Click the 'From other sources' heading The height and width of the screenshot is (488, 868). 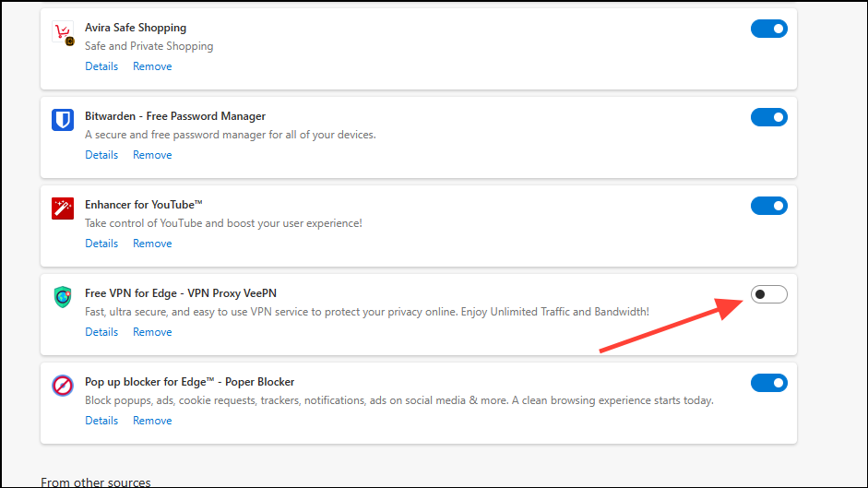point(96,482)
